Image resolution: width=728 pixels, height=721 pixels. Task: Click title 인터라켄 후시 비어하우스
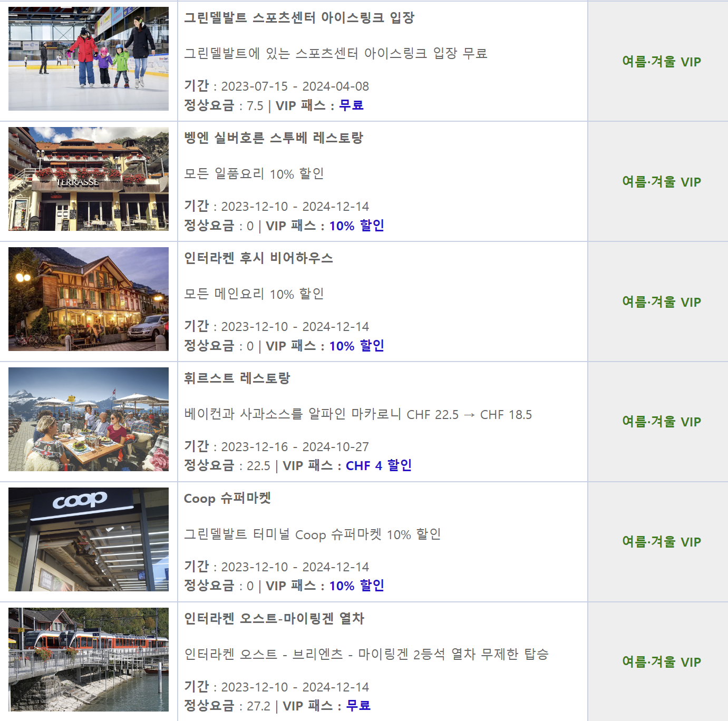point(258,258)
